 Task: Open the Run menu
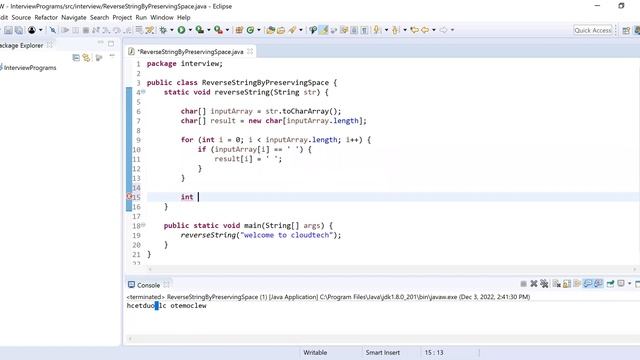click(x=141, y=18)
